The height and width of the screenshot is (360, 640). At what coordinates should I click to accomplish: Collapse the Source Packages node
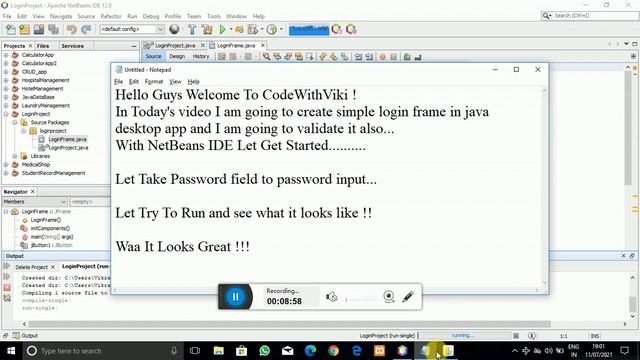click(15, 122)
